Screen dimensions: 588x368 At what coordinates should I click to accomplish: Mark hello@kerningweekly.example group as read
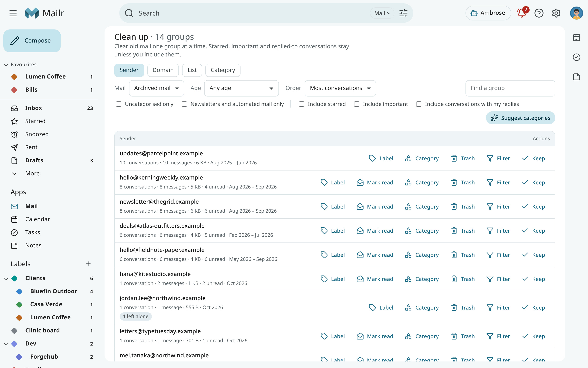coord(375,183)
